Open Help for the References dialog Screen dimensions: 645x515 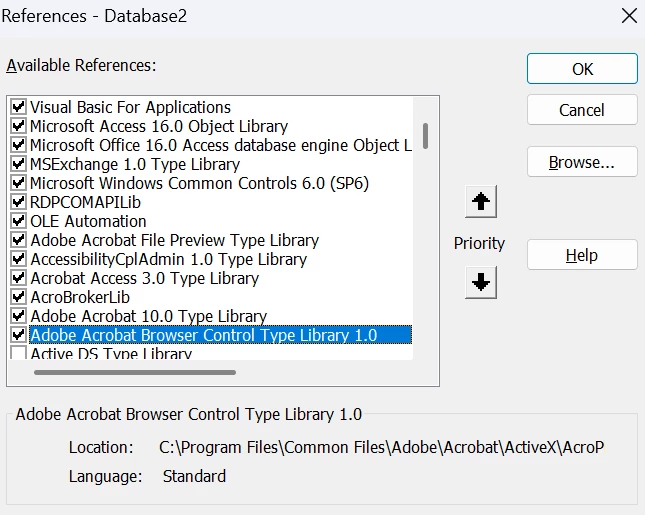[x=582, y=255]
